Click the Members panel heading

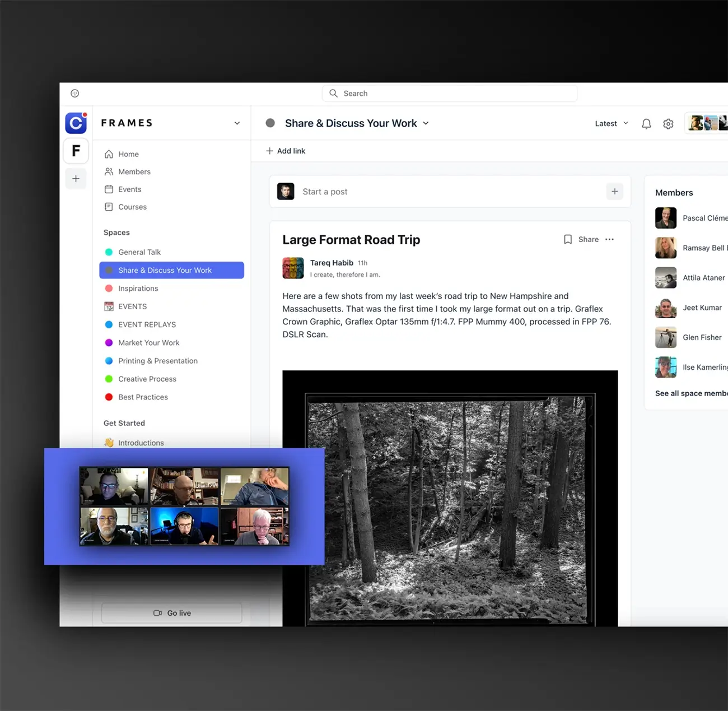(674, 193)
